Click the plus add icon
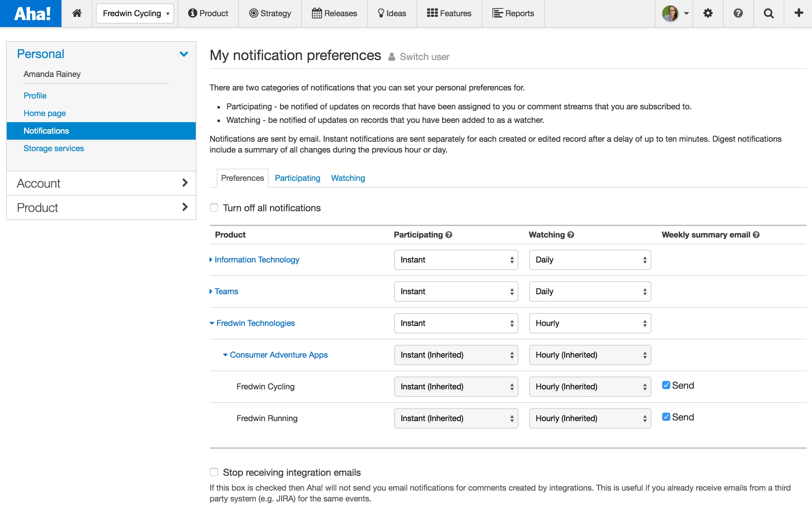Image resolution: width=812 pixels, height=523 pixels. click(799, 13)
